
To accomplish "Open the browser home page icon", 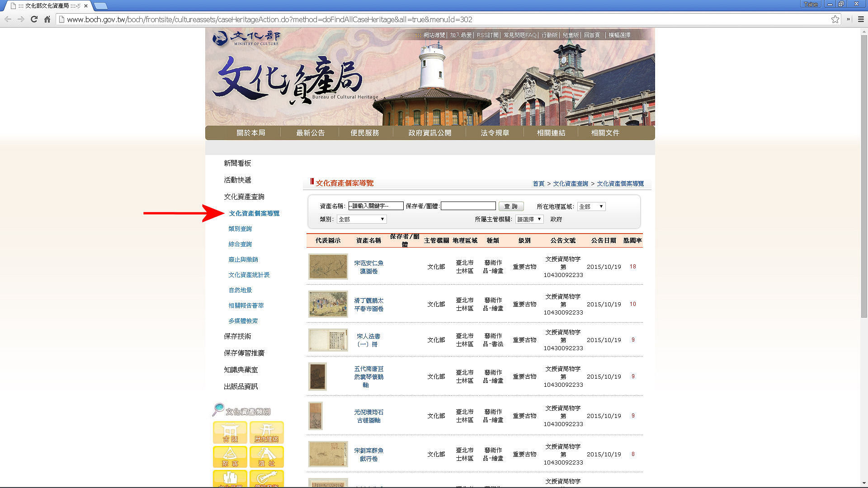I will [x=47, y=19].
